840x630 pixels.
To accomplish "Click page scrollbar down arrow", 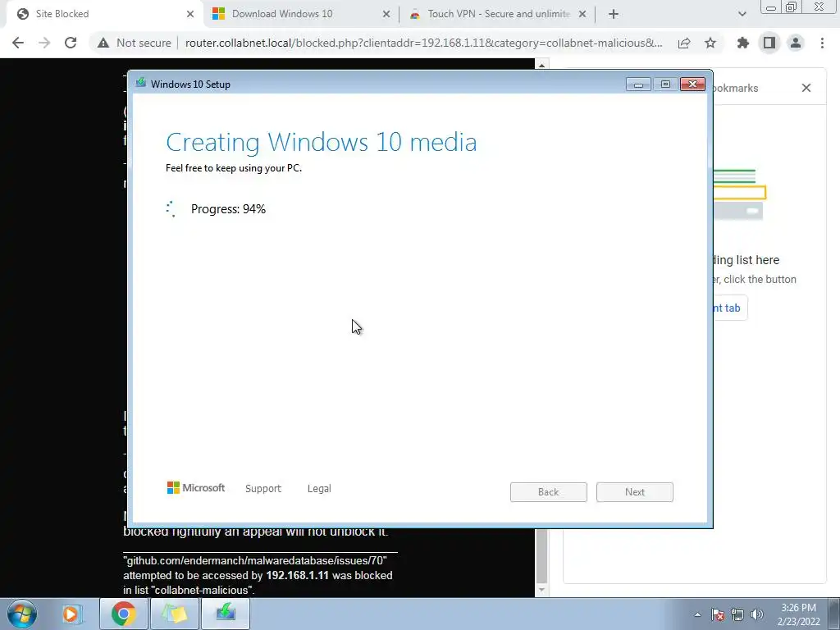I will coord(541,590).
